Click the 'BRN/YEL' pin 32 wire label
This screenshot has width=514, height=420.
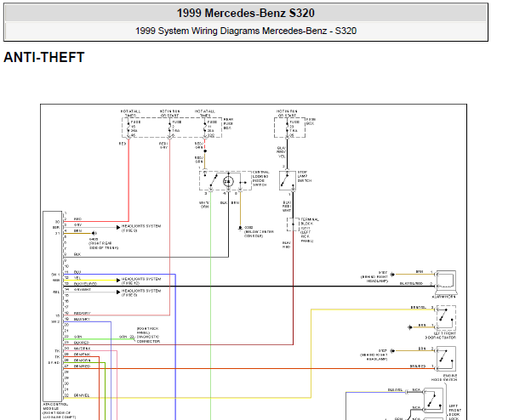coord(82,395)
